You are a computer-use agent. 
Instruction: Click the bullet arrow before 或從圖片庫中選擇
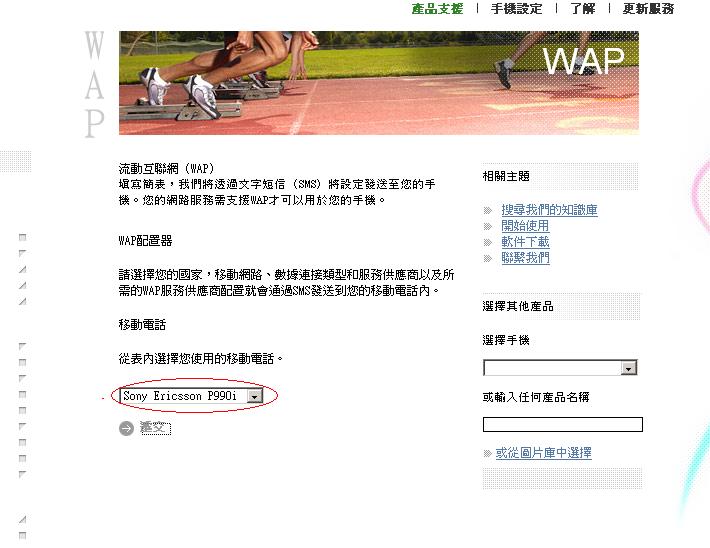pyautogui.click(x=488, y=453)
